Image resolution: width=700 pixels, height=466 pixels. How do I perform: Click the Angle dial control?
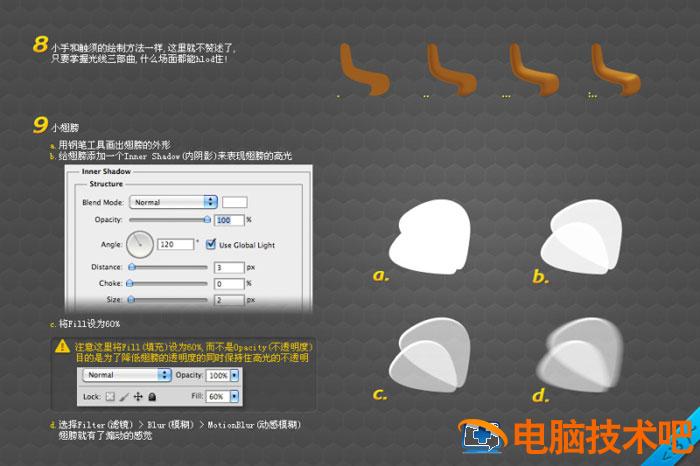[140, 244]
